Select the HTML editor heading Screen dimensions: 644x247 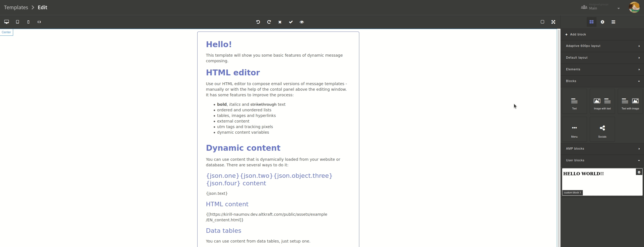pyautogui.click(x=233, y=73)
